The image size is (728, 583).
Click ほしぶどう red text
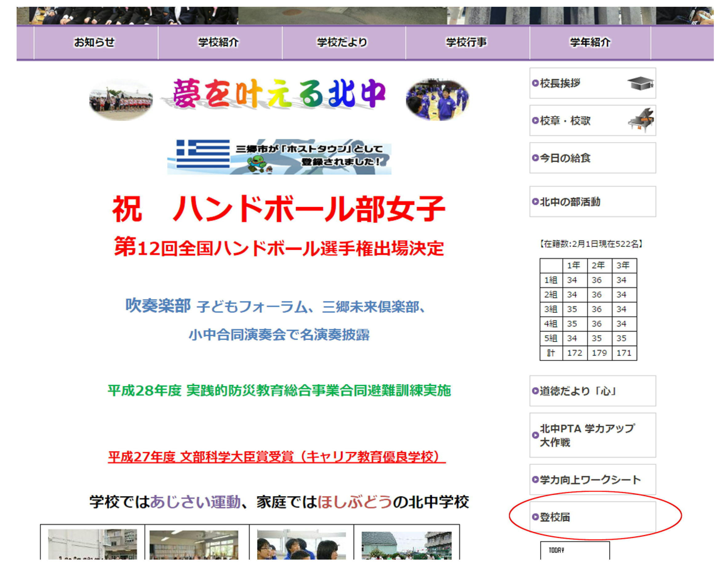pos(355,502)
